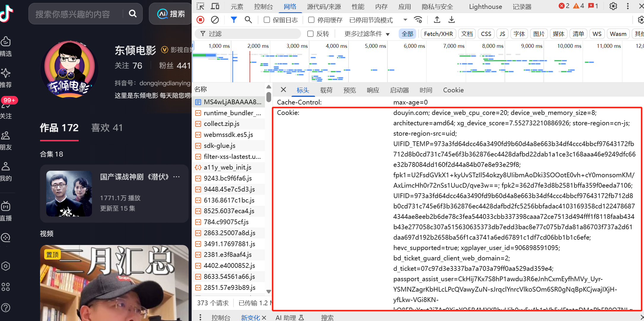
Task: Filter requests by Fetch/XHR
Action: 438,34
